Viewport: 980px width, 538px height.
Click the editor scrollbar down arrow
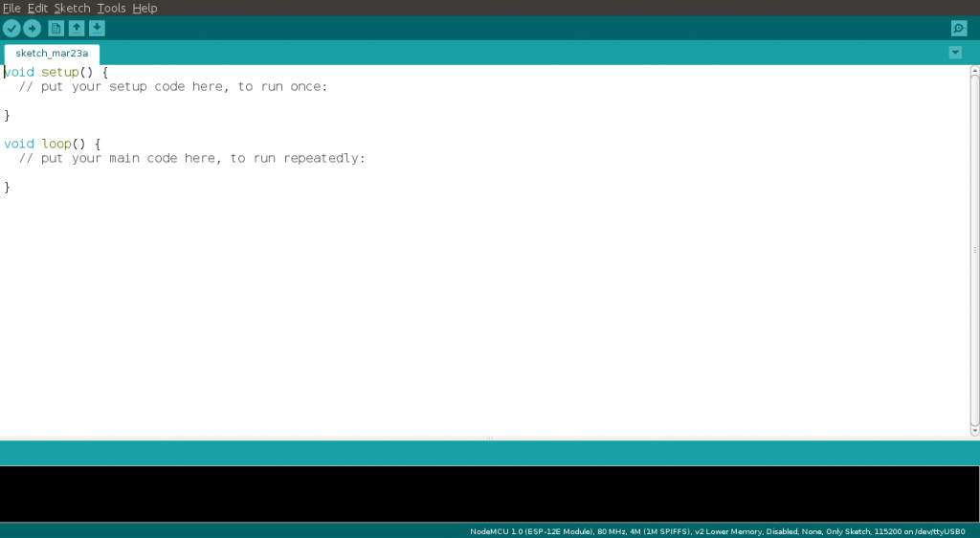click(x=973, y=430)
